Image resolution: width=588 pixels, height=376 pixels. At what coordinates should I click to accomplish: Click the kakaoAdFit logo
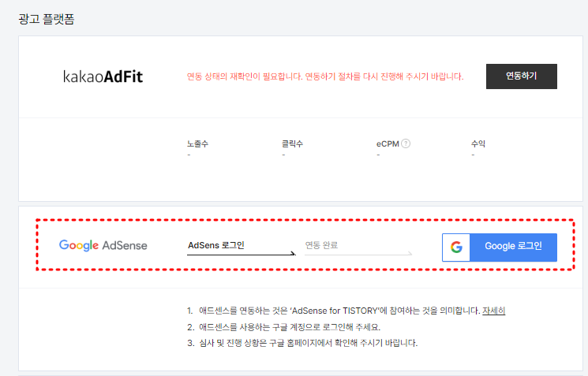(103, 76)
